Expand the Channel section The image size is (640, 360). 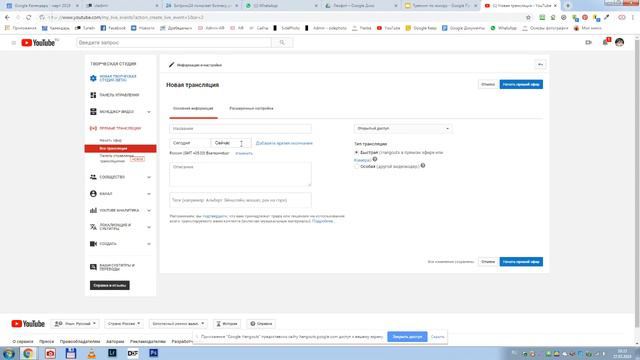tap(149, 194)
